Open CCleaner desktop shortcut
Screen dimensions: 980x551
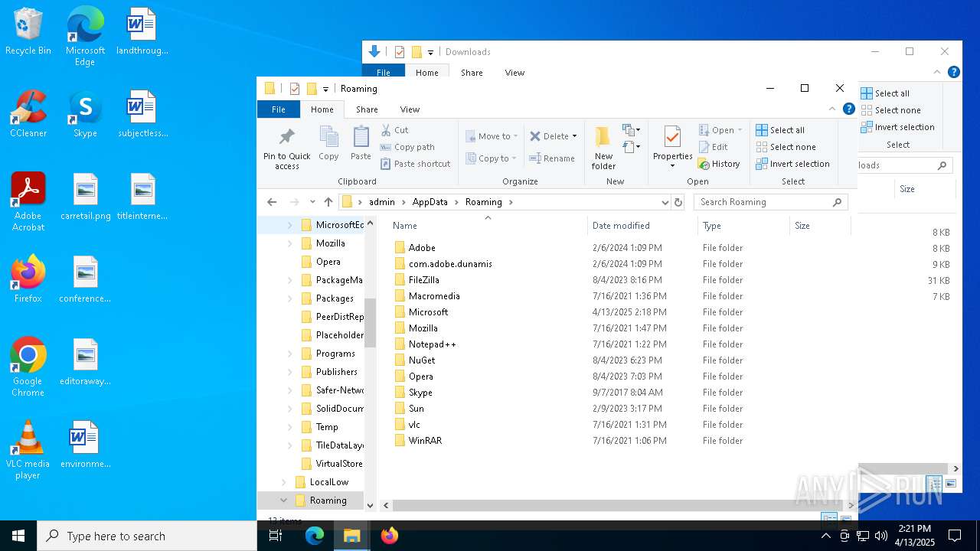(28, 115)
